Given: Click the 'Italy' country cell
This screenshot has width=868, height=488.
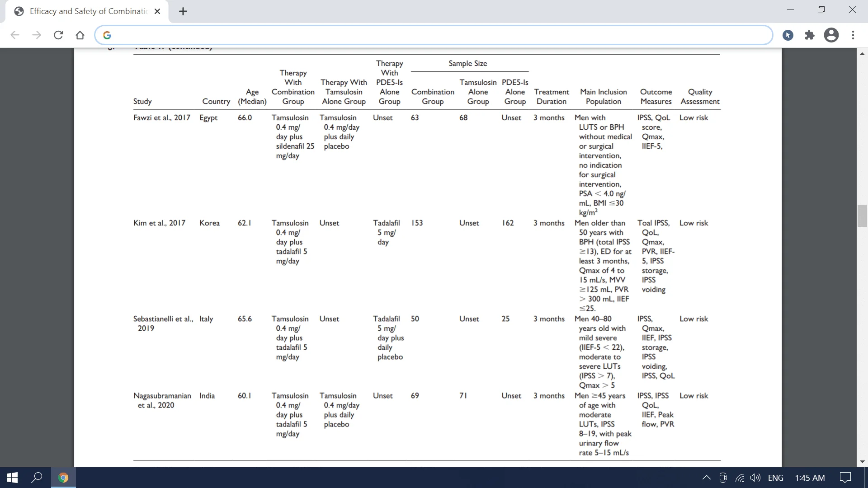Looking at the screenshot, I should pyautogui.click(x=206, y=319).
